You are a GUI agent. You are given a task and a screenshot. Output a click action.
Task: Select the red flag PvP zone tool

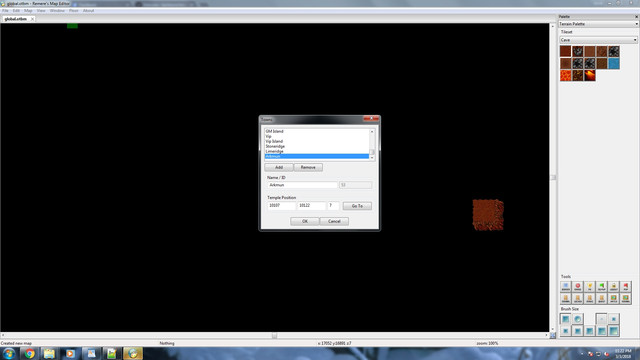pos(626,287)
